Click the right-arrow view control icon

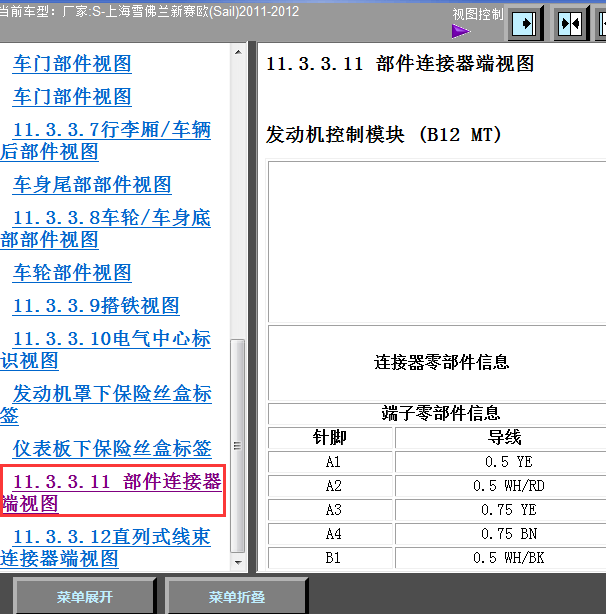[525, 23]
